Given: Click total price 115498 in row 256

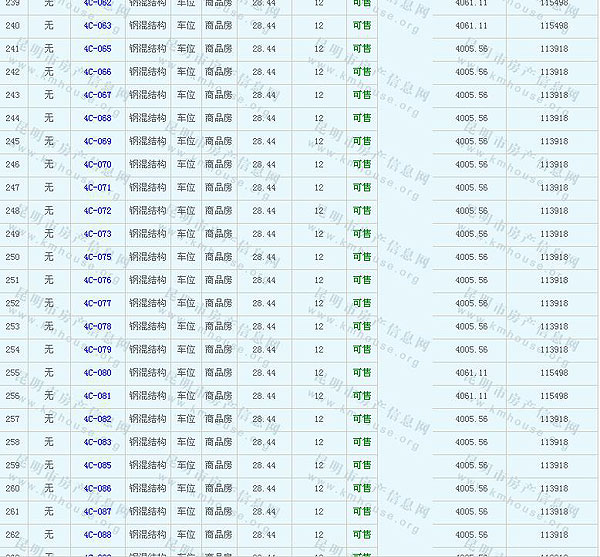Looking at the screenshot, I should tap(552, 396).
